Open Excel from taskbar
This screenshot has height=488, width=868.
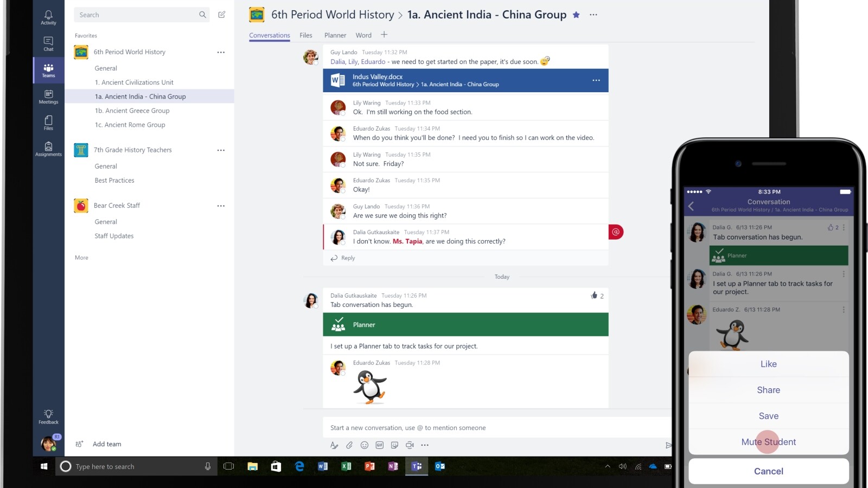tap(346, 466)
